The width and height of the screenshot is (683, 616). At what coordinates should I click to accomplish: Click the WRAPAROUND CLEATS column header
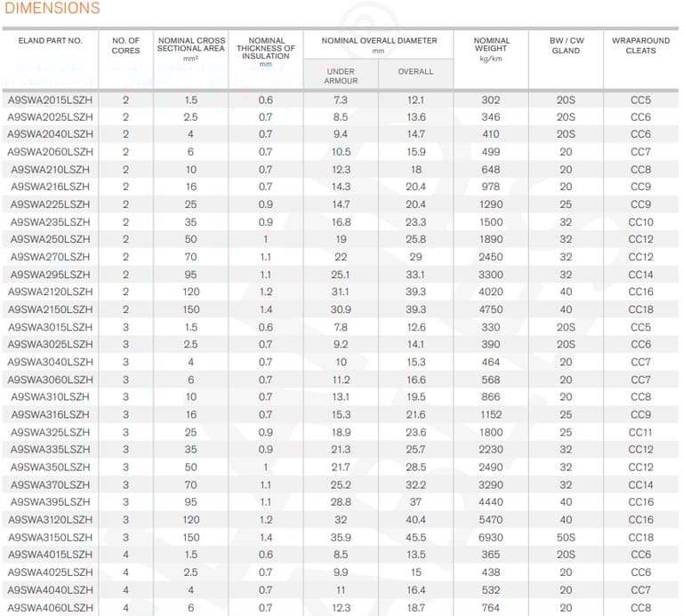click(640, 45)
